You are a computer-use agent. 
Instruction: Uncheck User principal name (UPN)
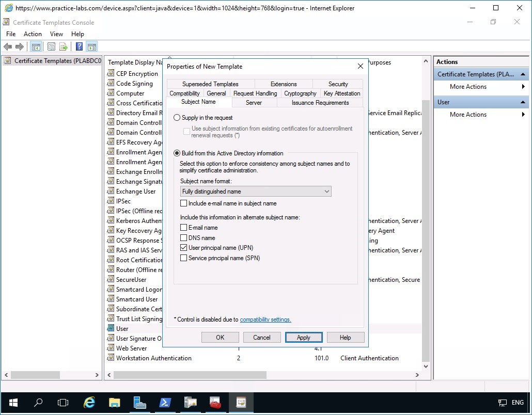(183, 248)
